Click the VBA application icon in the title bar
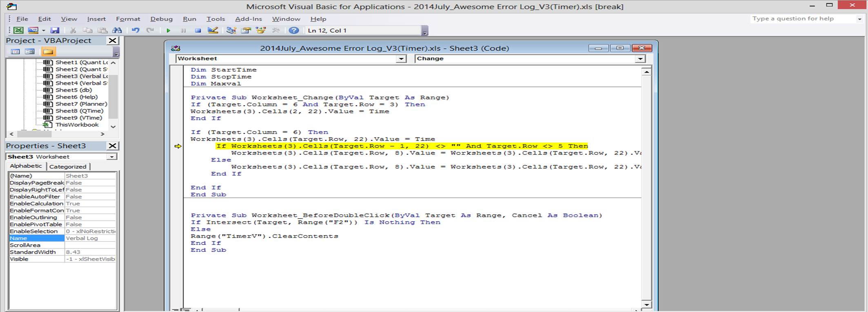The height and width of the screenshot is (312, 868). tap(12, 7)
